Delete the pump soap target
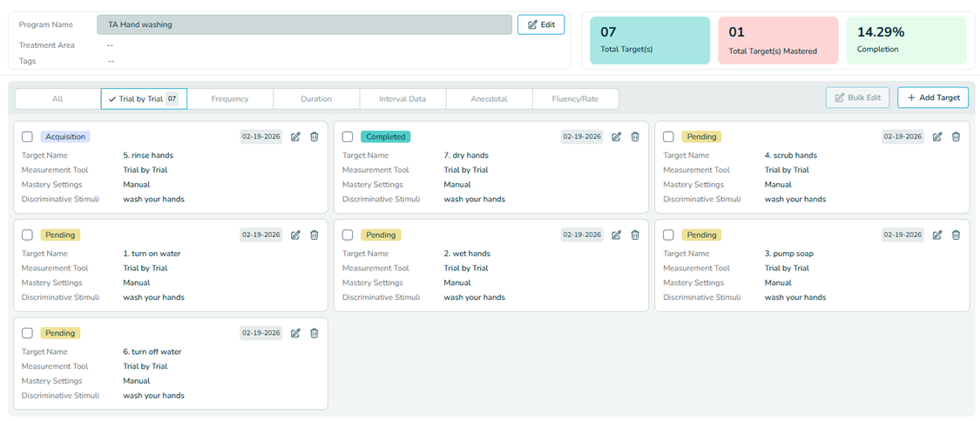This screenshot has height=422, width=980. 956,235
